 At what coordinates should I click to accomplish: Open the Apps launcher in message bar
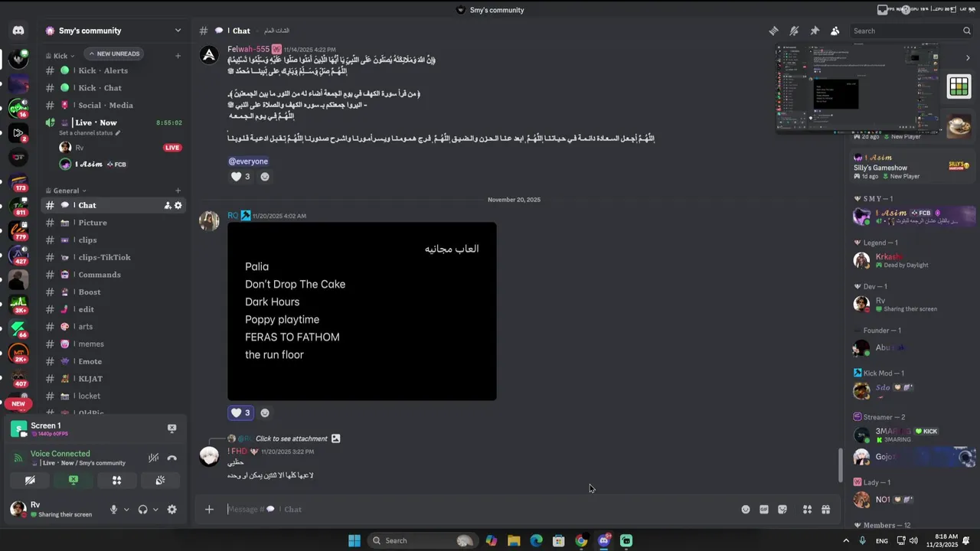click(807, 510)
